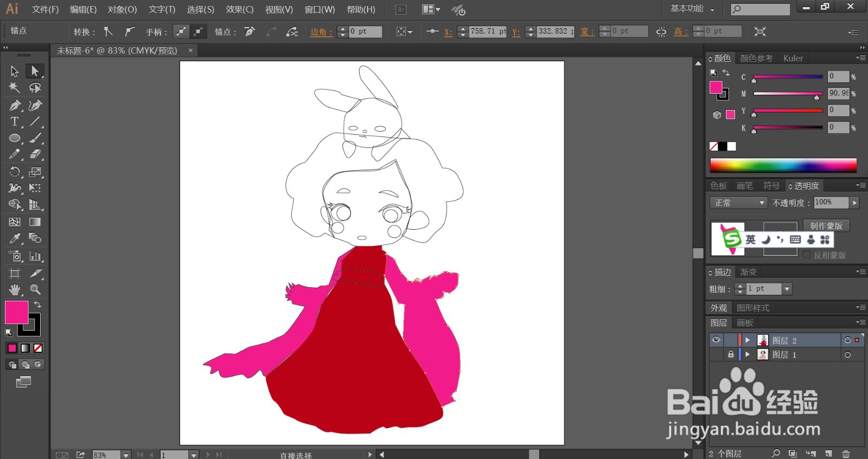This screenshot has height=459, width=868.
Task: Select the Hand tool
Action: pyautogui.click(x=15, y=289)
